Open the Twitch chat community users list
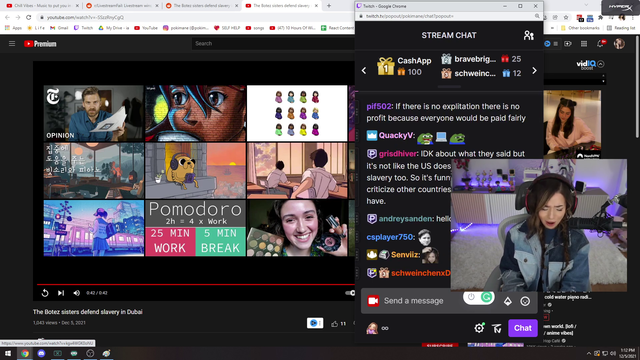The image size is (640, 360). (529, 36)
